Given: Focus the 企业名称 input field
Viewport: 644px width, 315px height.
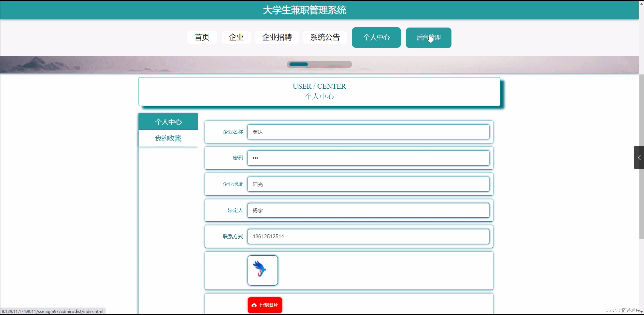Looking at the screenshot, I should 368,132.
